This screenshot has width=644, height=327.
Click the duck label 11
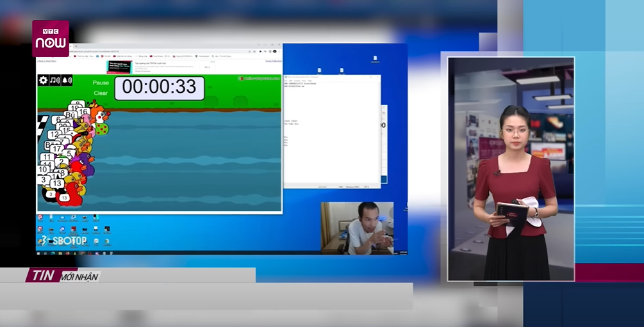(x=47, y=157)
